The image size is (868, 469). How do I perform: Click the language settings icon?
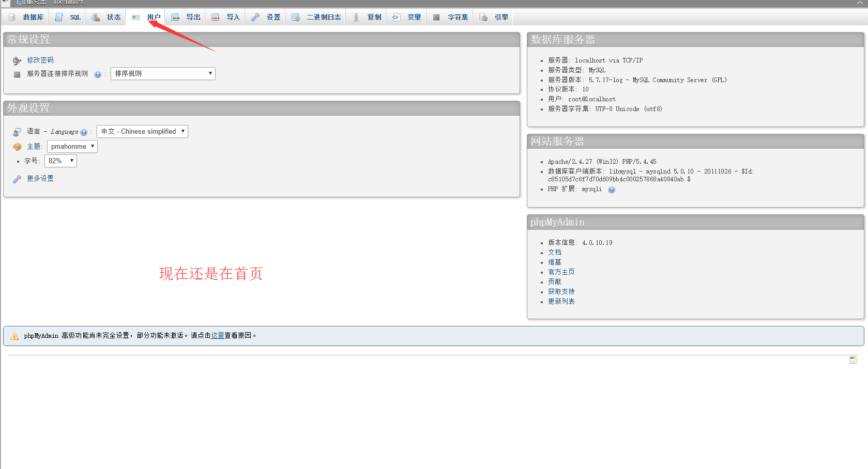pyautogui.click(x=17, y=132)
